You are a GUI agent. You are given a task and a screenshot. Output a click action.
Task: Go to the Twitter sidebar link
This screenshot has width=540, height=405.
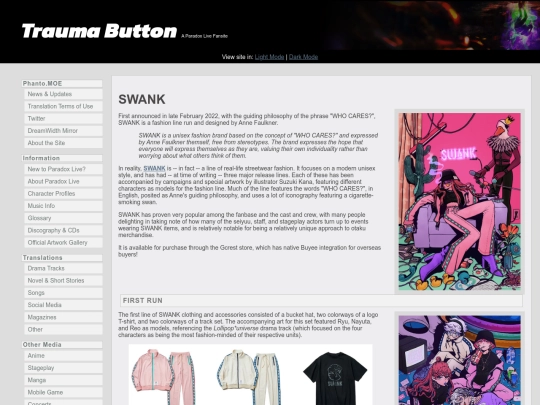pyautogui.click(x=63, y=118)
